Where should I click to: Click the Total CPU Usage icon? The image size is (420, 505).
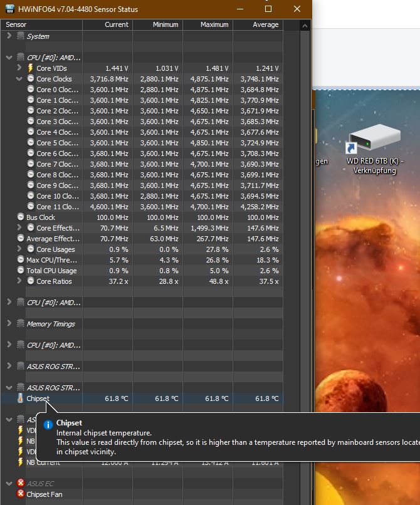pyautogui.click(x=21, y=270)
